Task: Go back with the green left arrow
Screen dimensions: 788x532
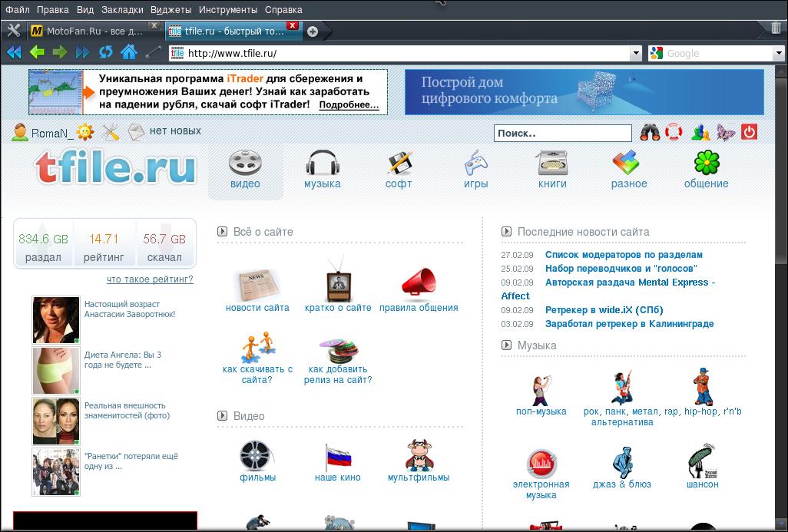Action: tap(37, 51)
